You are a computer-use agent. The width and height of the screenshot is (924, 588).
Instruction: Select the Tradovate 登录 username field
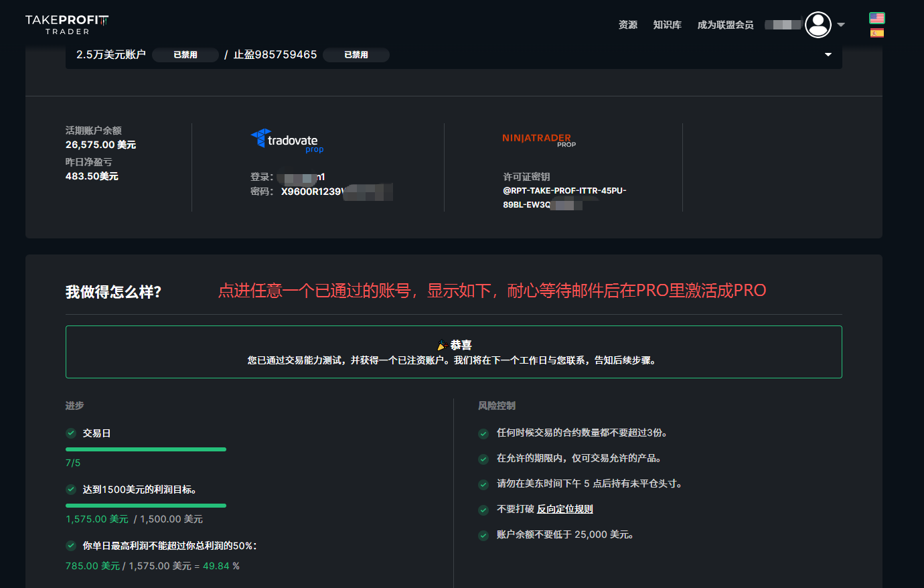coord(301,177)
